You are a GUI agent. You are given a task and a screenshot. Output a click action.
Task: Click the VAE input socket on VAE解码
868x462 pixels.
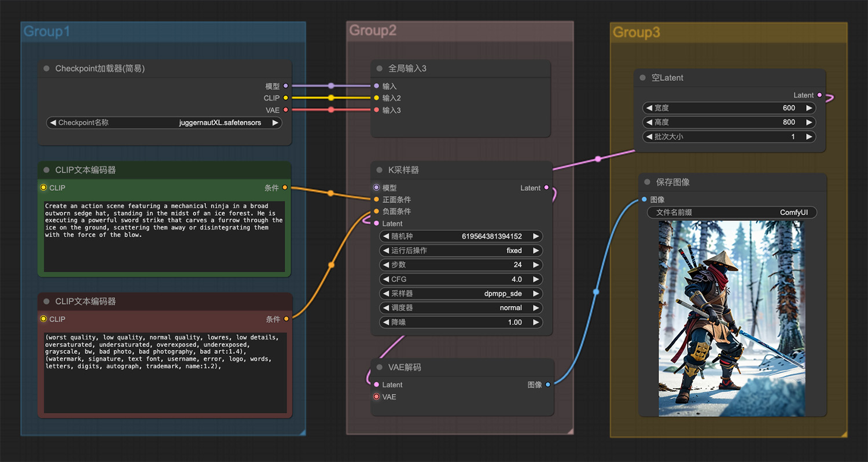[x=377, y=397]
